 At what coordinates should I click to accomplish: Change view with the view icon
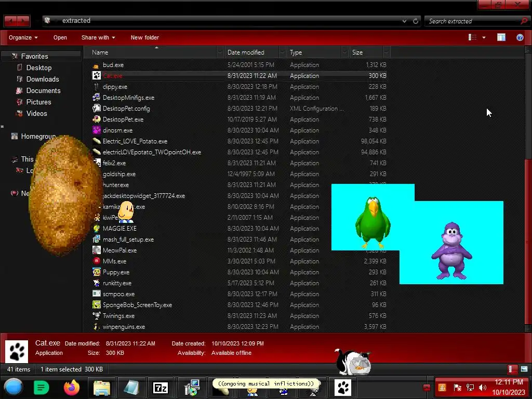pos(472,37)
